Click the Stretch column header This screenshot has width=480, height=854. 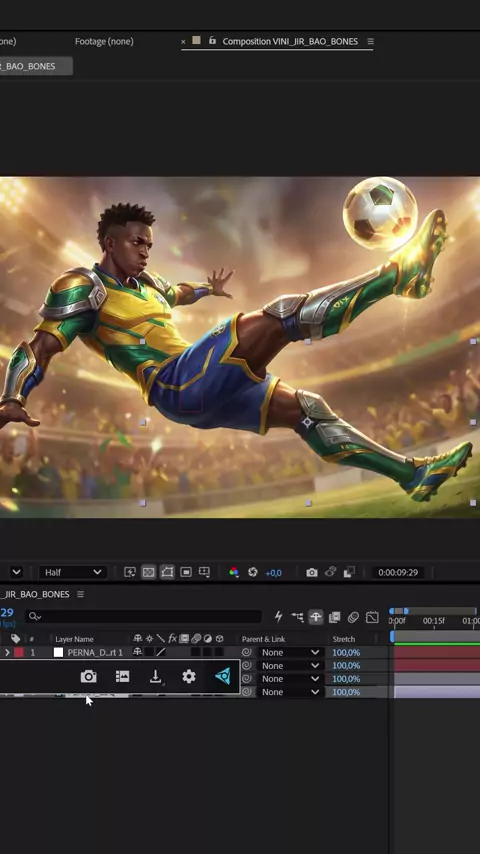344,639
